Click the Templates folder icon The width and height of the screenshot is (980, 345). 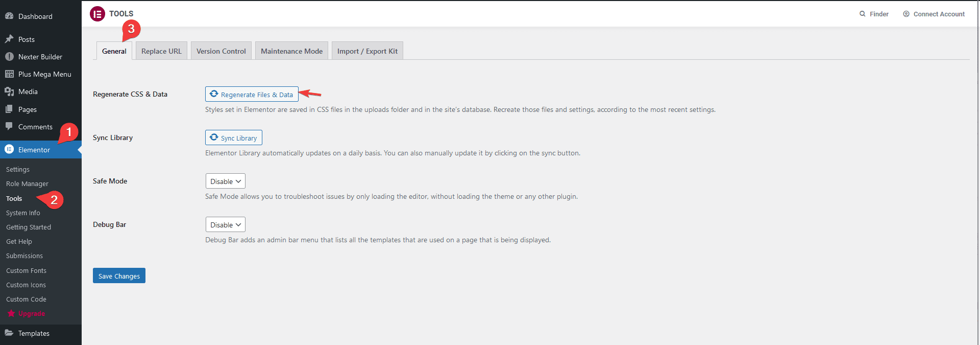coord(9,333)
